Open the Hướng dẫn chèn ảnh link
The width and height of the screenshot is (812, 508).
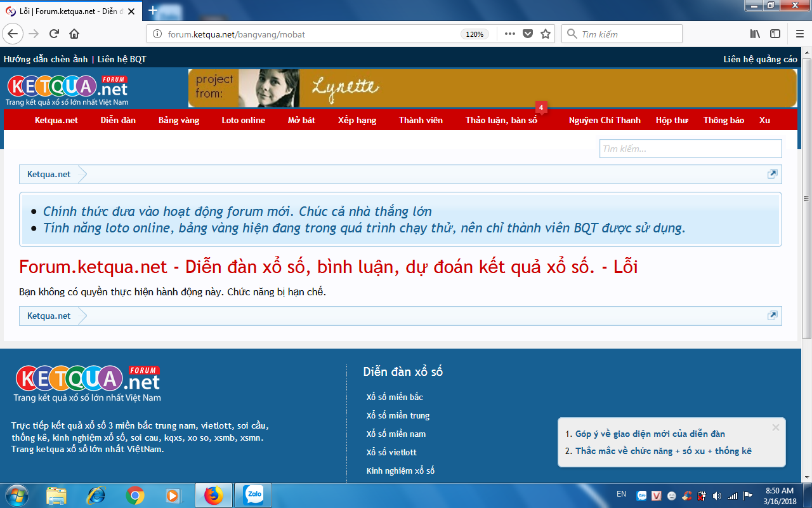(46, 59)
